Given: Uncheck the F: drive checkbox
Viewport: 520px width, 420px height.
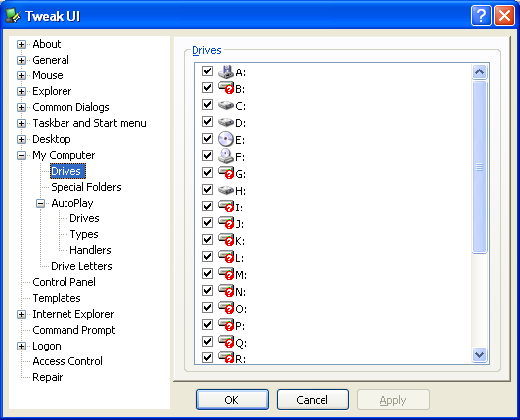Looking at the screenshot, I should tap(207, 155).
